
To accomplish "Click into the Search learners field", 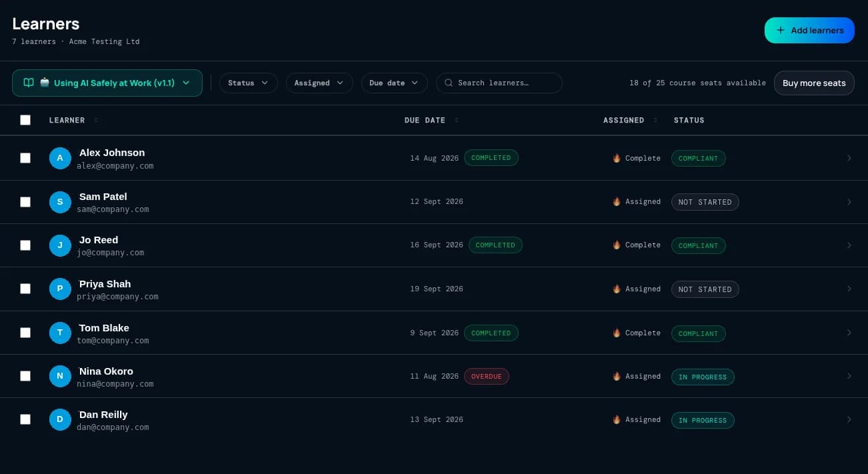I will 499,83.
